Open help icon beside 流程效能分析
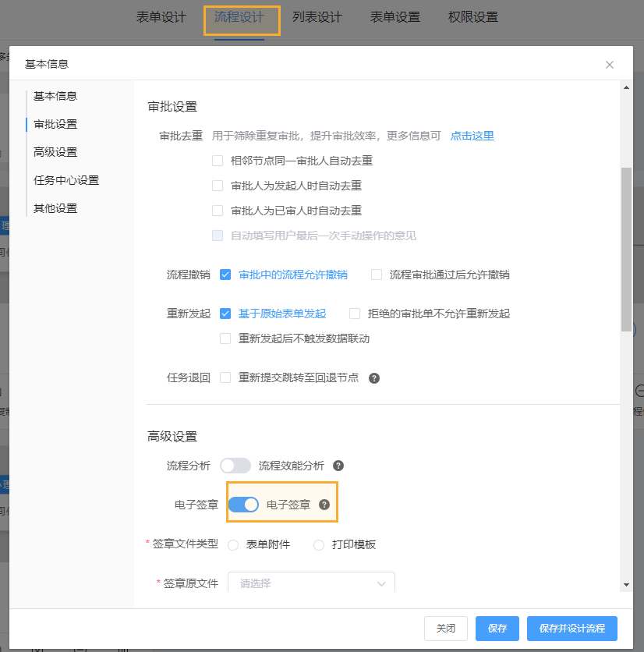Viewport: 644px width, 652px height. click(x=338, y=464)
